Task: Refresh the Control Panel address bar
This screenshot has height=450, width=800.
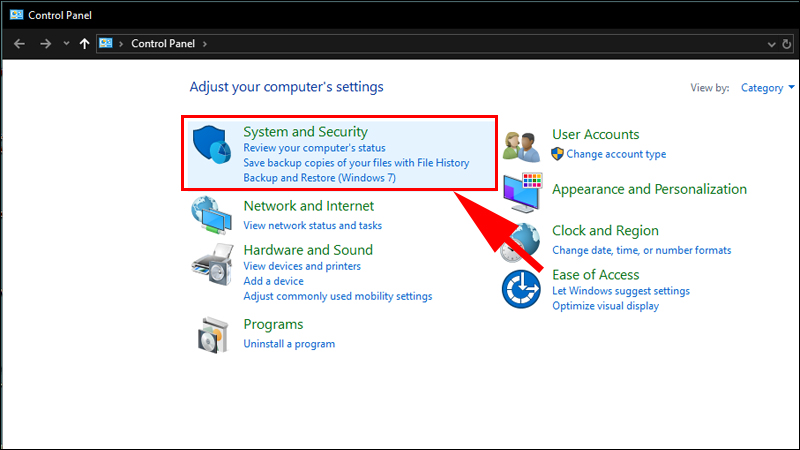Action: 790,44
